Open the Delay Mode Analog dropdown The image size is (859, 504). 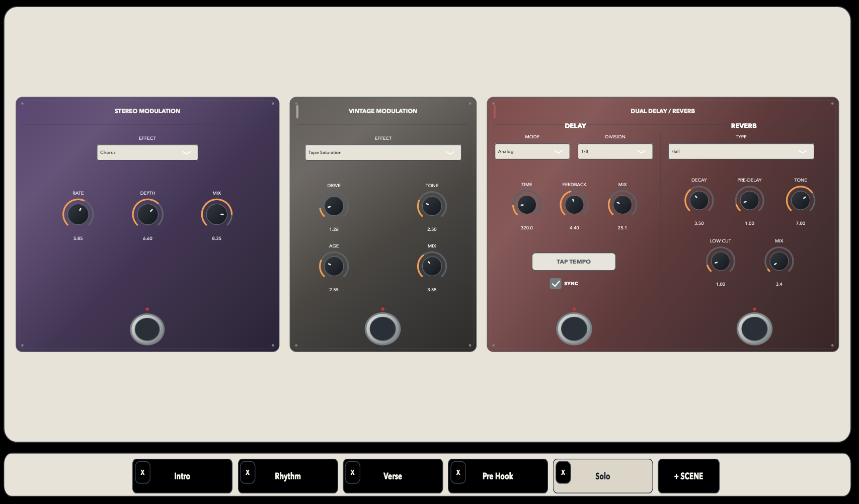click(532, 151)
